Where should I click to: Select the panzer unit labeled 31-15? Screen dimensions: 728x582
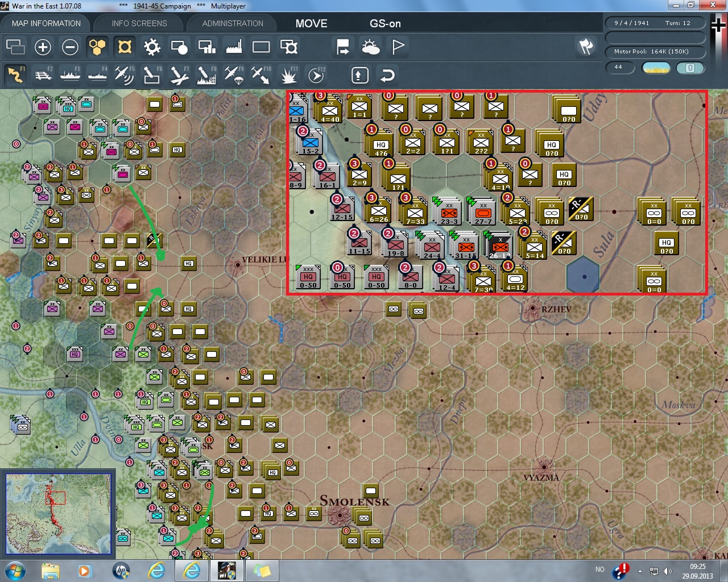[x=466, y=247]
